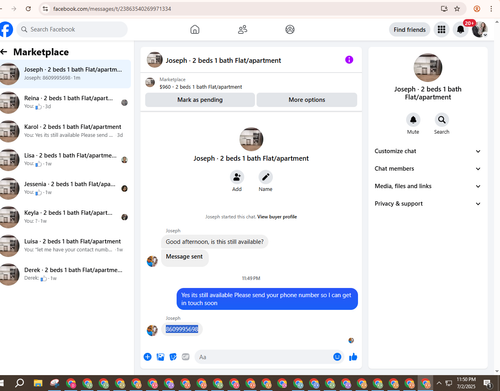Mute the conversation using the bell icon
This screenshot has height=391, width=500.
pos(413,120)
